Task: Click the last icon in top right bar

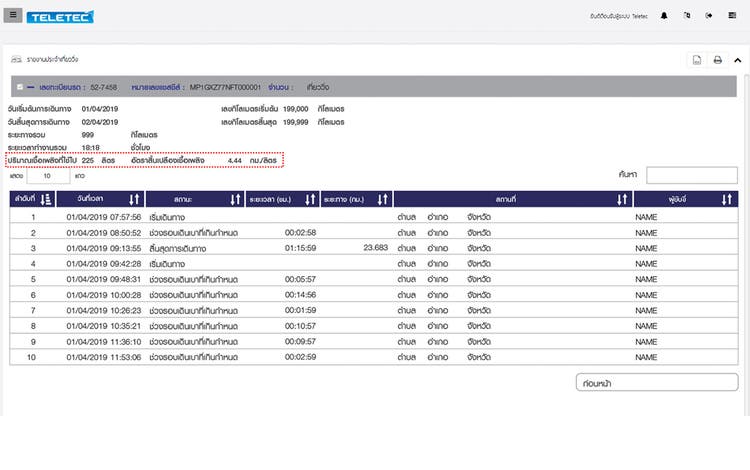Action: pyautogui.click(x=731, y=16)
